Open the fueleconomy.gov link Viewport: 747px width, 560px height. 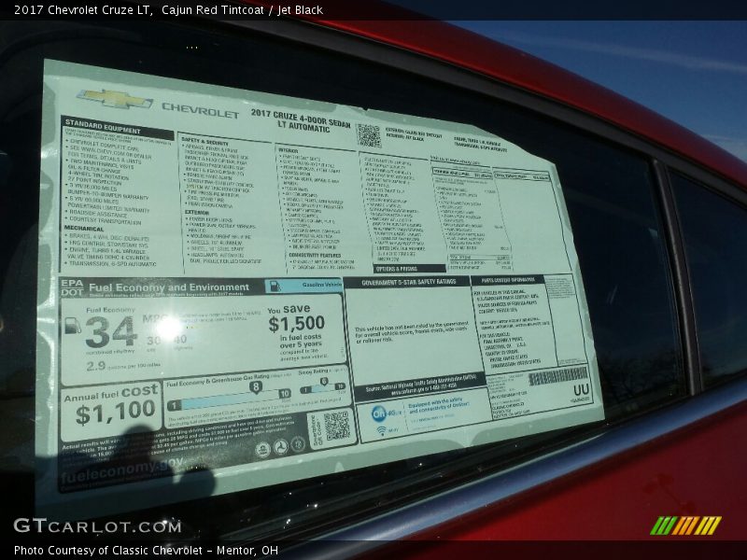[x=122, y=468]
